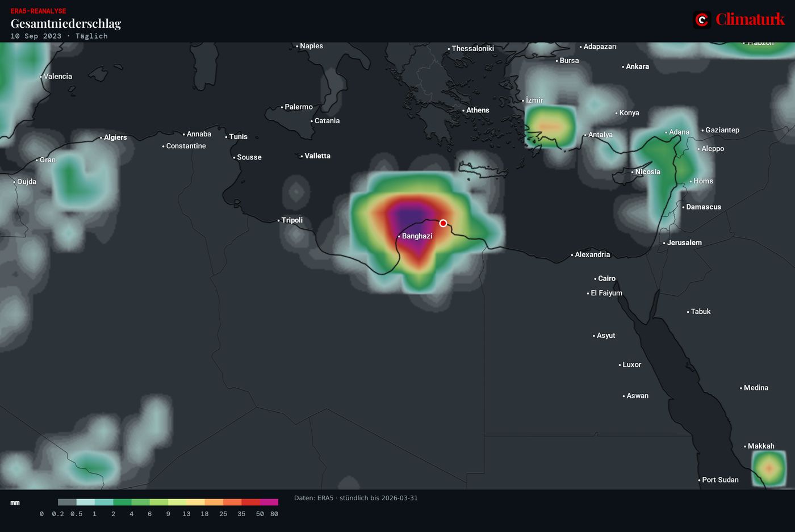Click the dark green 2 mm legend swatch
The height and width of the screenshot is (532, 795).
[122, 502]
